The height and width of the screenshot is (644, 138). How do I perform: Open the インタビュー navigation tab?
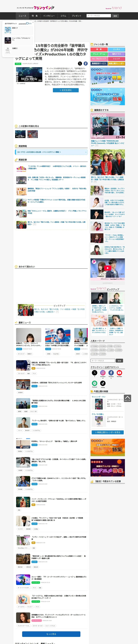(x=49, y=16)
